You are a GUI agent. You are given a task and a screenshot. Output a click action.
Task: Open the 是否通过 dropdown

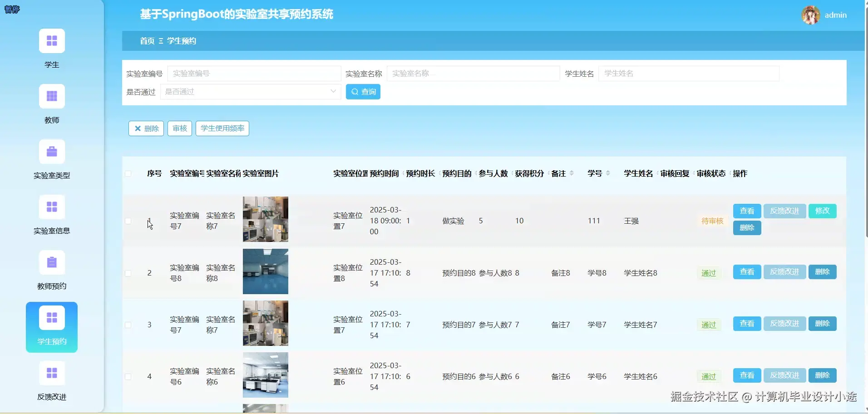(250, 91)
